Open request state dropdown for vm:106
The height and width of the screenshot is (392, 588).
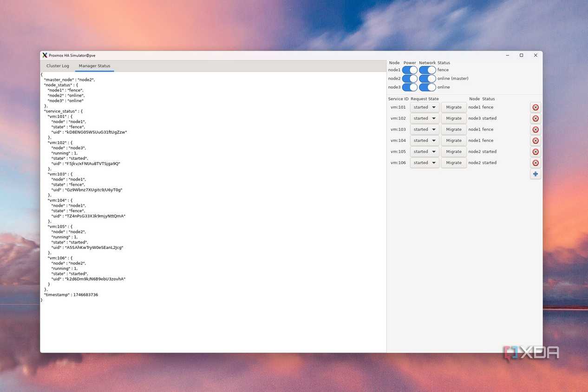[x=425, y=163]
